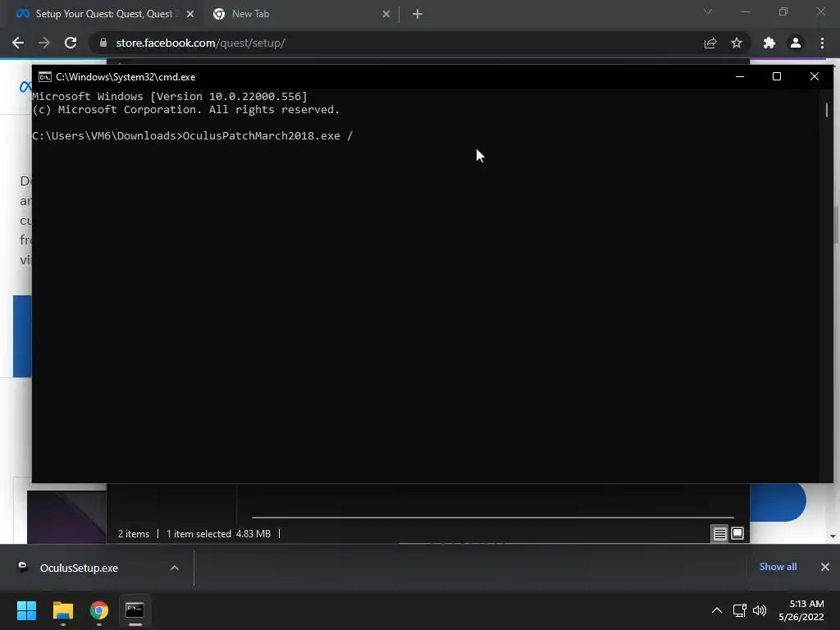Bookmark this tab with star icon
This screenshot has width=840, height=630.
tap(737, 43)
